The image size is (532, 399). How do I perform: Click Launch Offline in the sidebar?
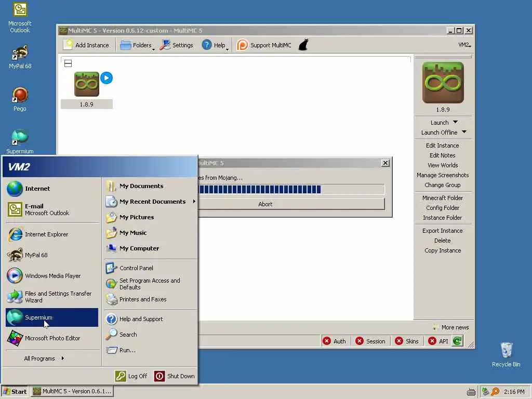(x=439, y=132)
